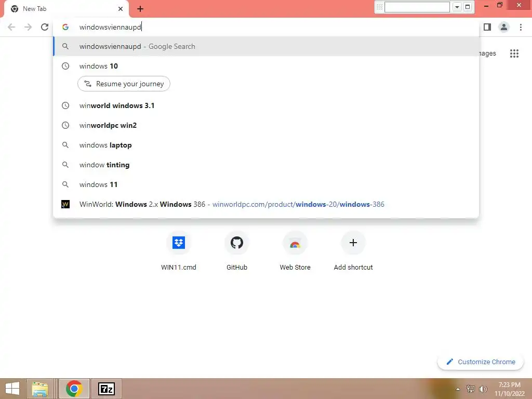Open the Windows Start button
This screenshot has width=532, height=399.
click(12, 389)
